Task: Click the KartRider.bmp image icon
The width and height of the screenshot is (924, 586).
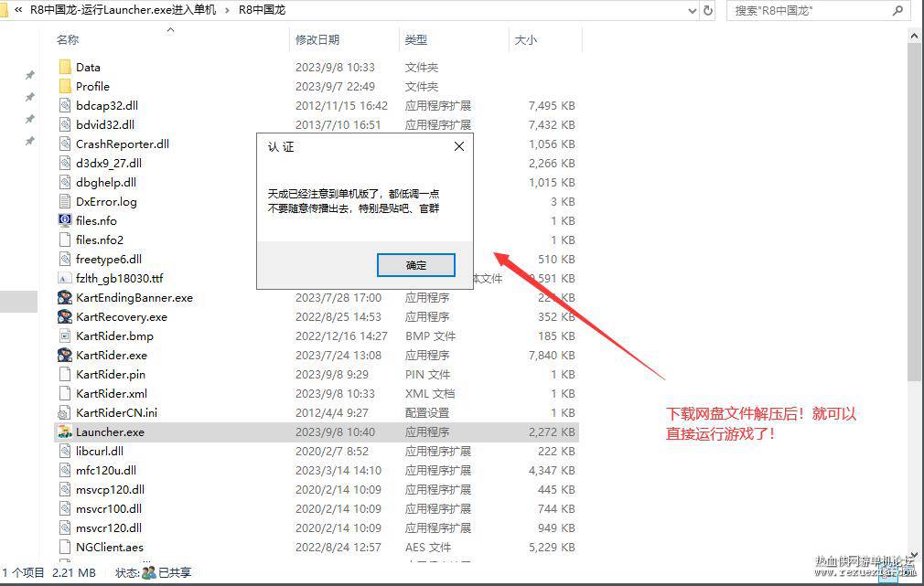Action: 65,336
